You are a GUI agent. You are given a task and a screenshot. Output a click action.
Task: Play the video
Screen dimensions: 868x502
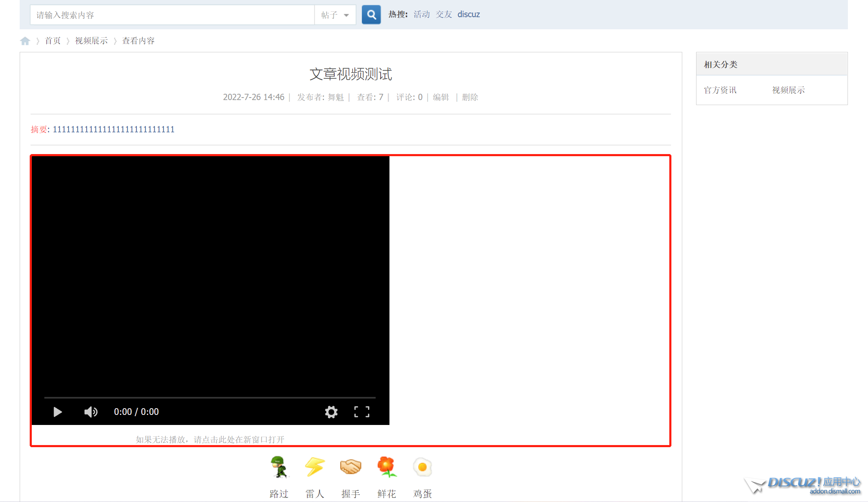tap(58, 412)
